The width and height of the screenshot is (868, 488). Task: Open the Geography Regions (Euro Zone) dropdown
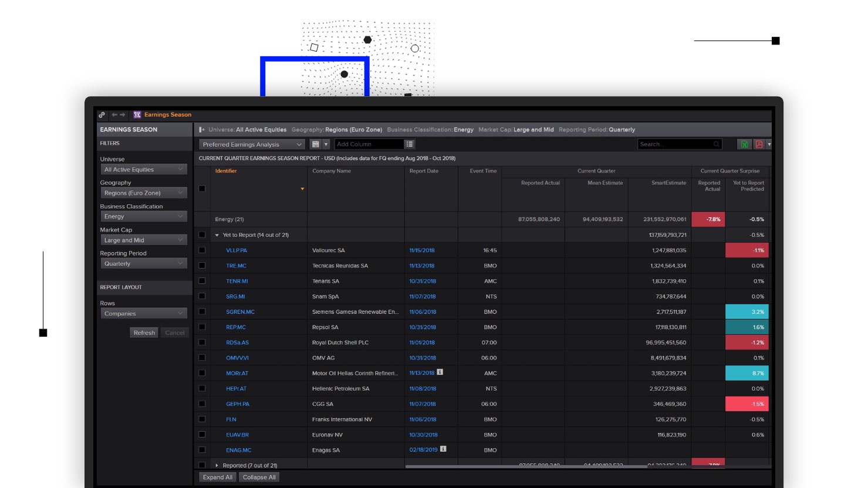tap(144, 193)
